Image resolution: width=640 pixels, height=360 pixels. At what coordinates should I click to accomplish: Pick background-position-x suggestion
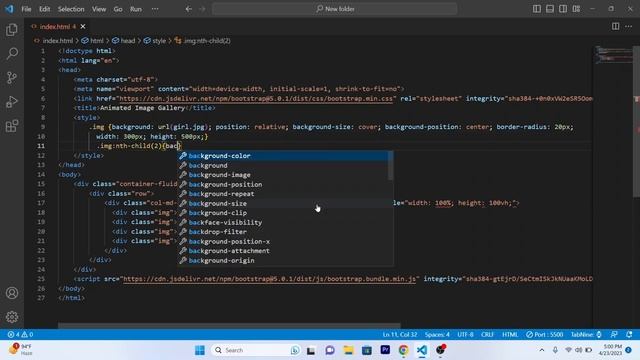pos(283,241)
